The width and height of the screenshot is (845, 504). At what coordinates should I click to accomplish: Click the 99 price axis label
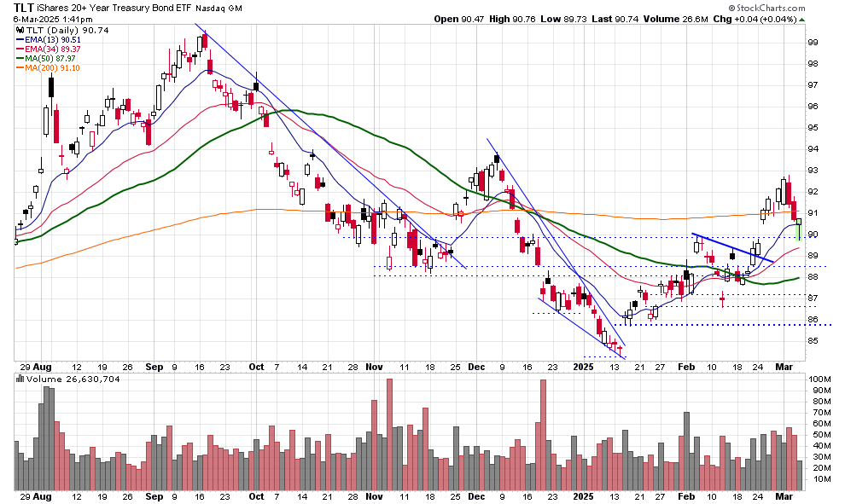813,43
